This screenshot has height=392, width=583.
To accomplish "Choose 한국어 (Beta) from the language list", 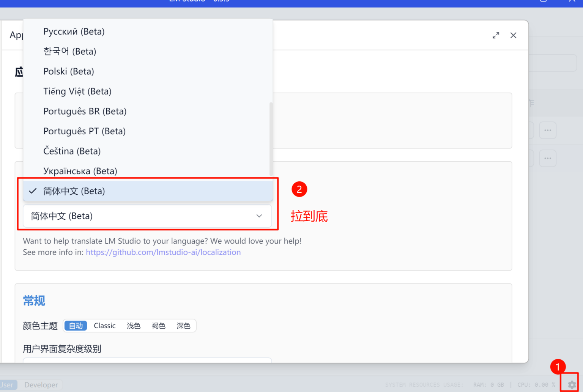I will [x=70, y=51].
